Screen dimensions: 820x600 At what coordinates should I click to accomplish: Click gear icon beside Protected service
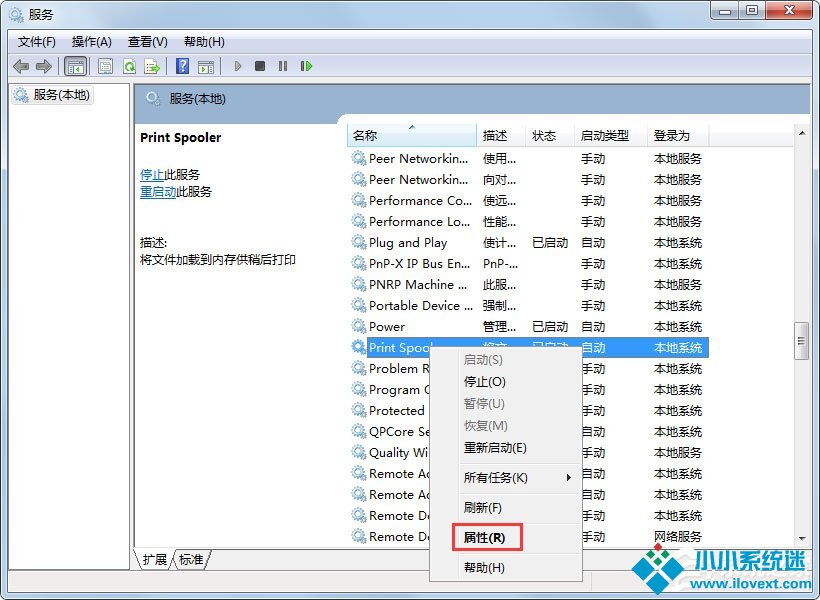click(x=358, y=410)
